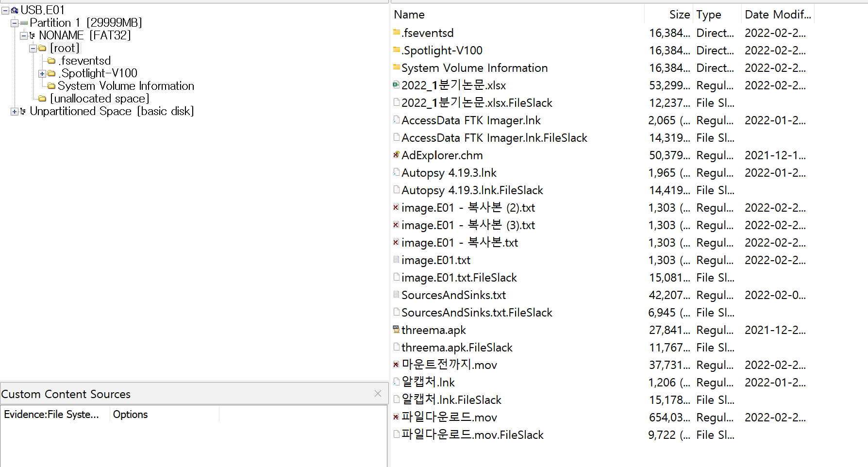Sort file list by Type column
This screenshot has height=467, width=868.
pyautogui.click(x=718, y=15)
